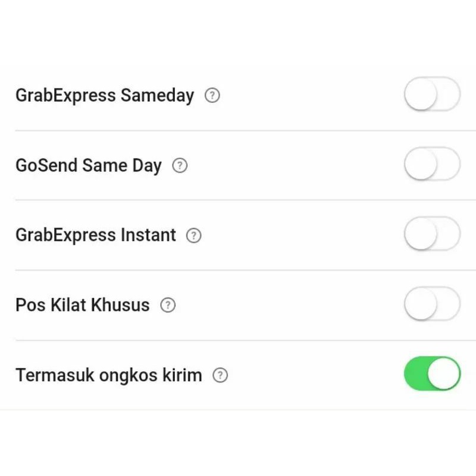Screen dimensions: 476x476
Task: Open help for GrabExpress Sameday
Action: point(212,95)
